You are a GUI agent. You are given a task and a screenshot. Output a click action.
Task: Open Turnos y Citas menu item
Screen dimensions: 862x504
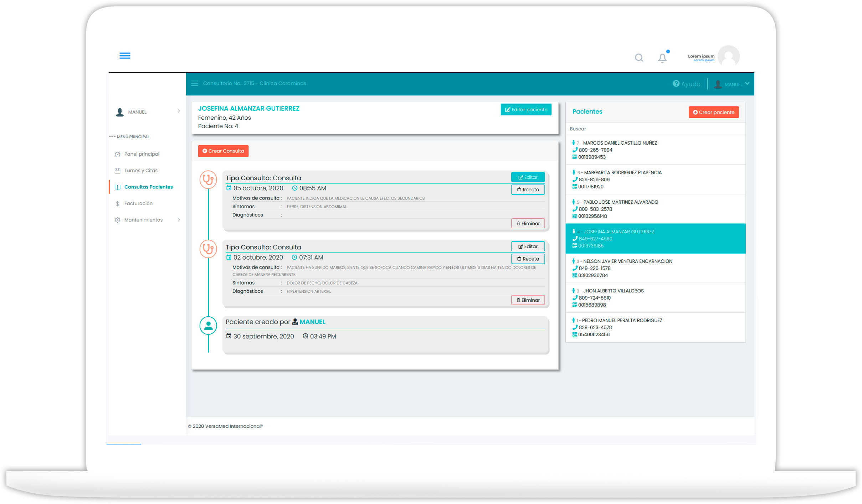click(x=141, y=170)
